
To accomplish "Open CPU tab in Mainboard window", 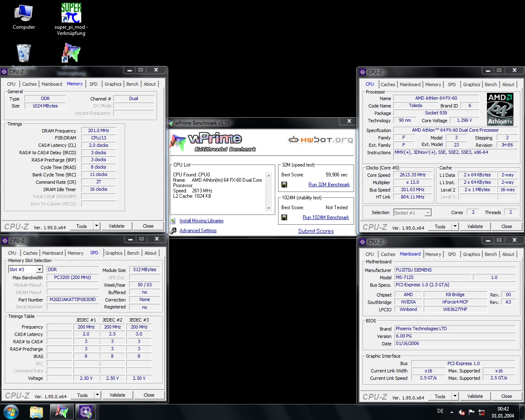I will pyautogui.click(x=370, y=254).
